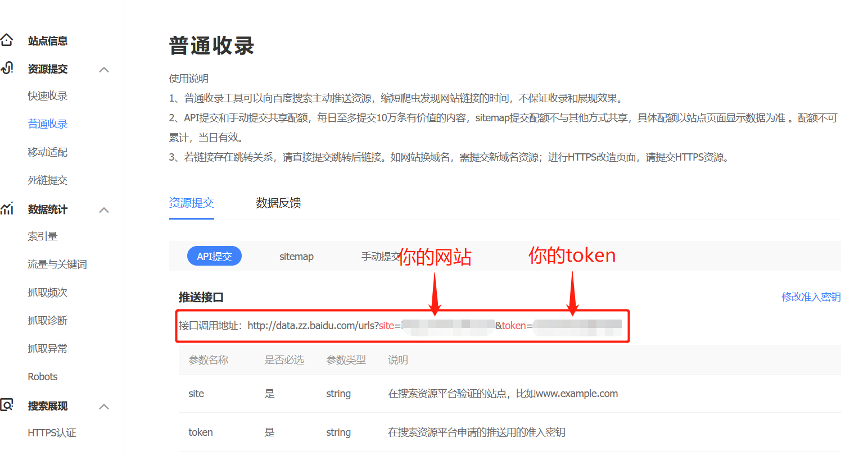Click the resource submit icon beside 资源提交
This screenshot has width=868, height=456.
point(7,69)
